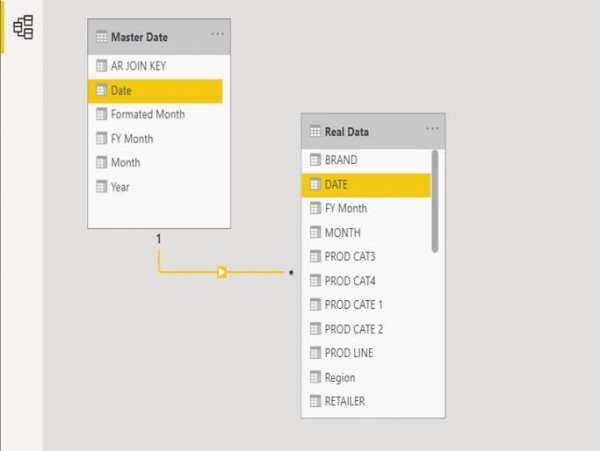Select the PROD CATE 2 field
This screenshot has height=451, width=600.
(x=366, y=329)
